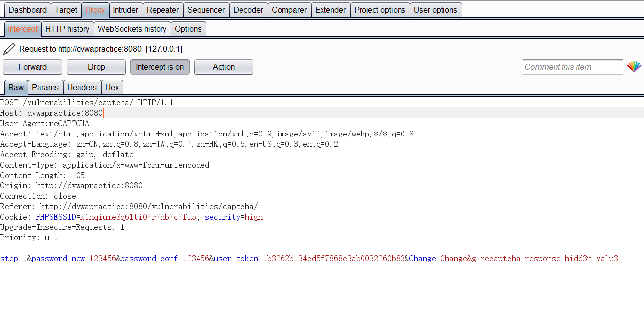644x317 pixels.
Task: Open the HTTP history sub-tab
Action: (68, 29)
